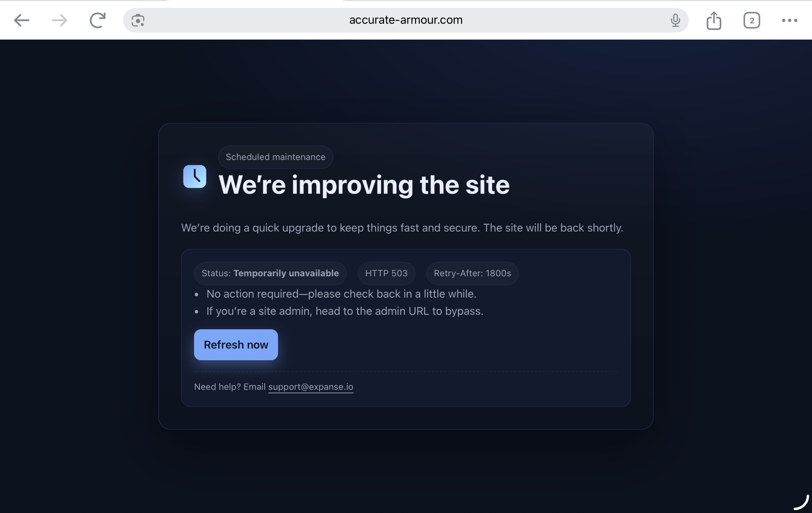The image size is (812, 513).
Task: Open the three-dot more options menu
Action: (789, 20)
